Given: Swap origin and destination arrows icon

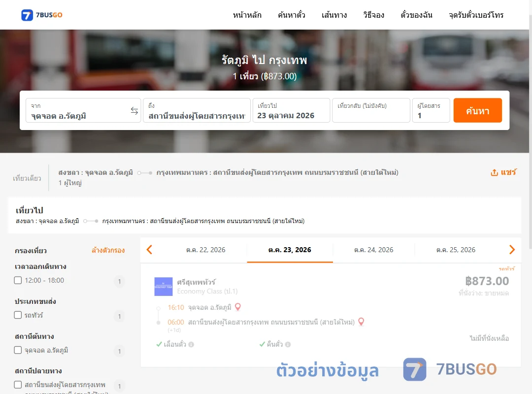Looking at the screenshot, I should (x=134, y=111).
